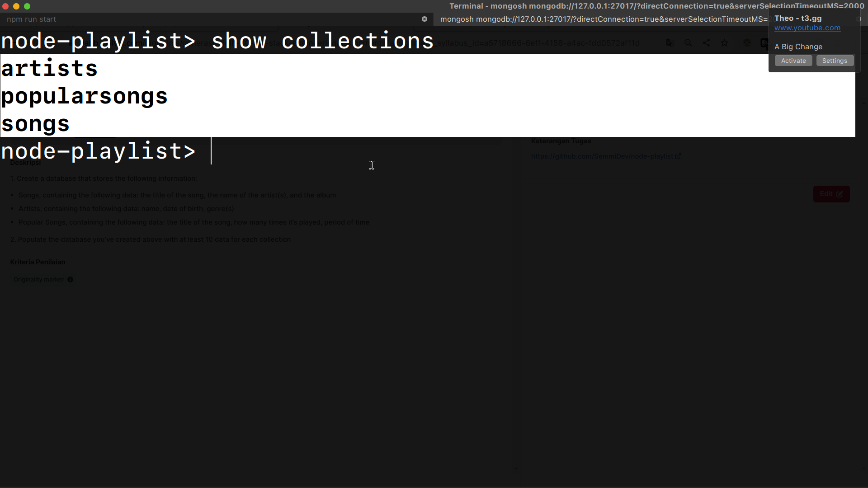Dismiss the Theo t3.gg notification

[858, 19]
